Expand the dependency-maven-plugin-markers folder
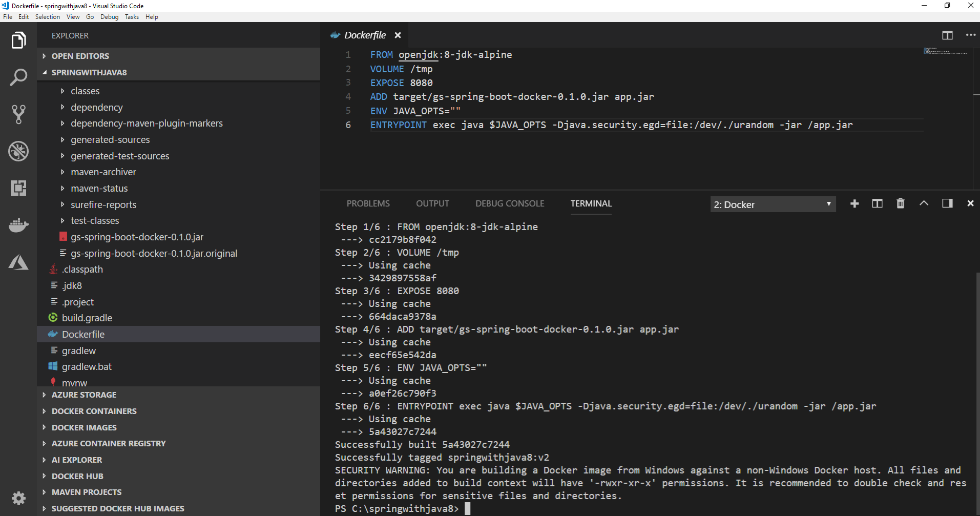The height and width of the screenshot is (516, 980). [178, 123]
